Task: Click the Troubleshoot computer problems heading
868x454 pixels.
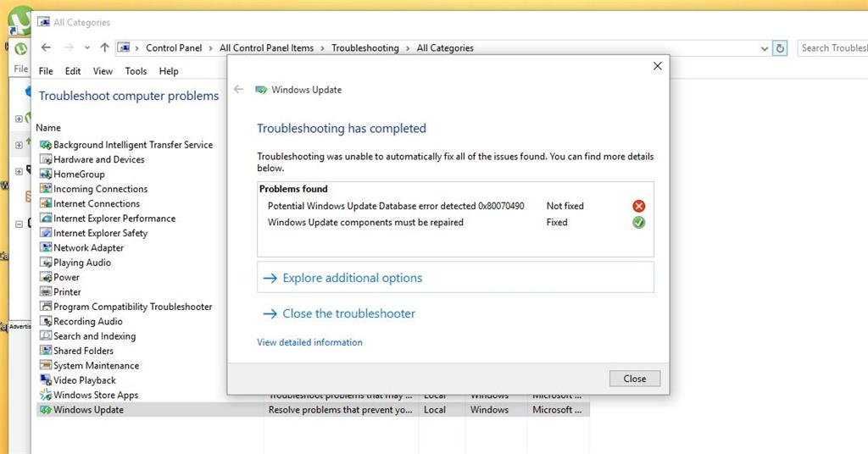Action: pyautogui.click(x=129, y=96)
